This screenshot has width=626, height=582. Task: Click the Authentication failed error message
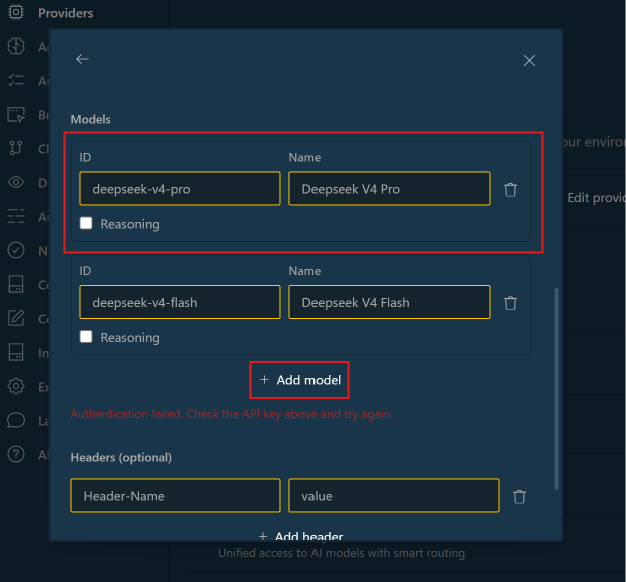(232, 414)
